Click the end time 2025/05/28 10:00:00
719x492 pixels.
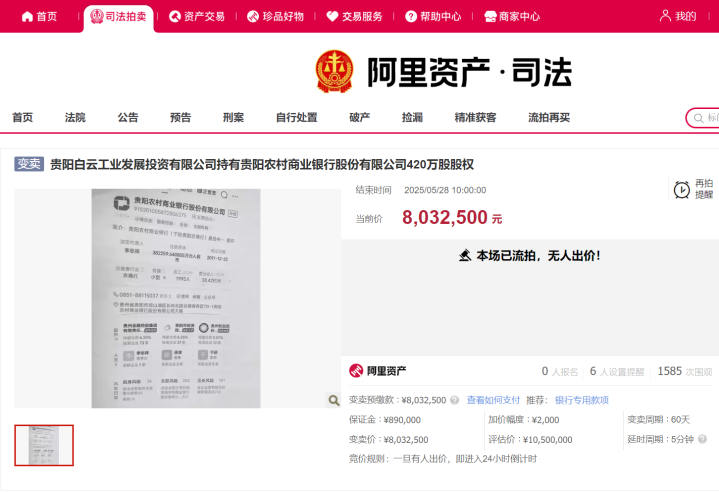pyautogui.click(x=445, y=190)
